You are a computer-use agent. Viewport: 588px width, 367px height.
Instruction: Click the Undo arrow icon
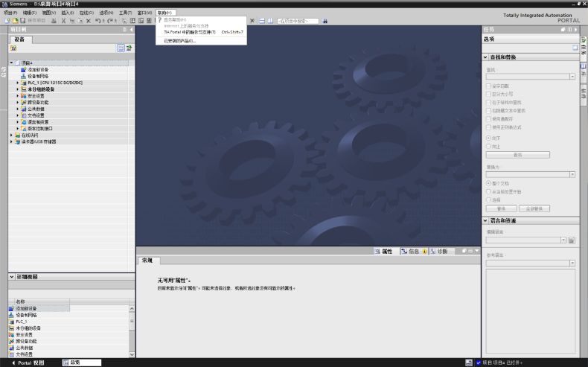coord(98,21)
